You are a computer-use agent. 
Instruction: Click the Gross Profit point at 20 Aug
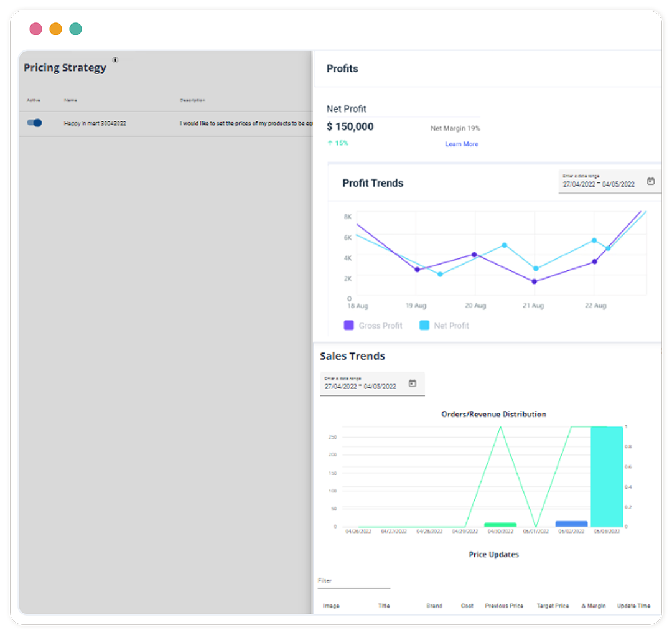coord(474,255)
